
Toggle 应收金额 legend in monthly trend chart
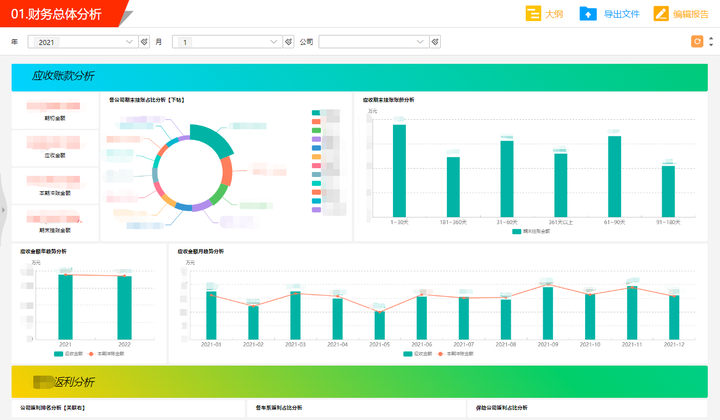[418, 354]
